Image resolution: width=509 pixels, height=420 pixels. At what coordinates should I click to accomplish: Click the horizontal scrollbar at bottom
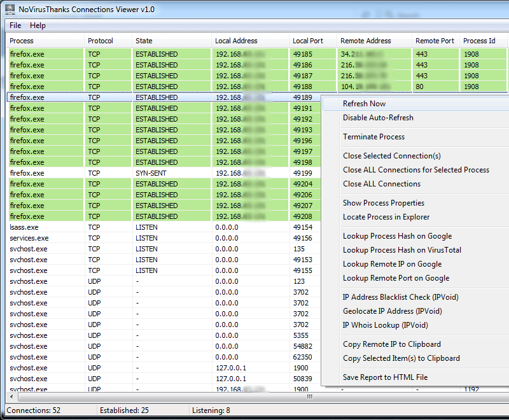[310, 396]
